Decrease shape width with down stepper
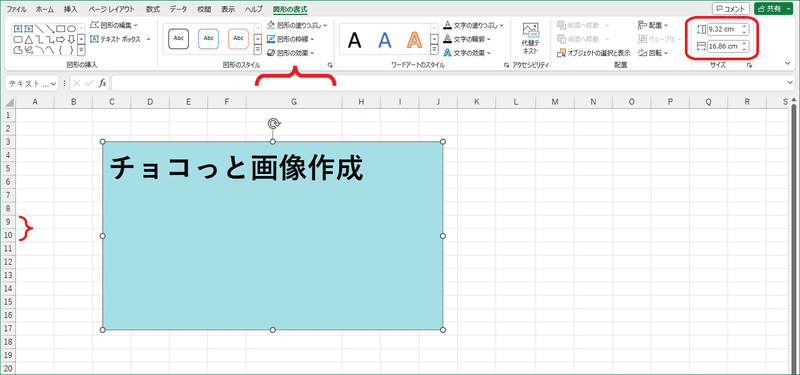 click(744, 49)
